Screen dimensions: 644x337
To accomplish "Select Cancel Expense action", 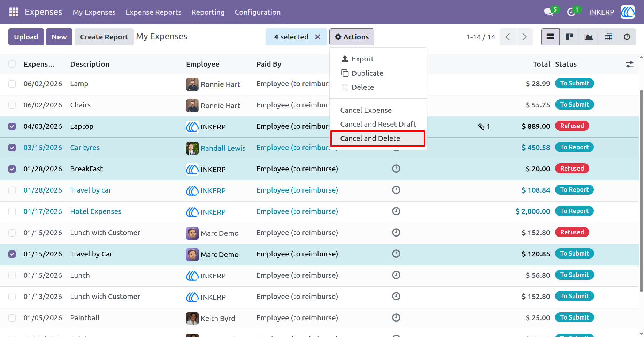I will coord(378,110).
